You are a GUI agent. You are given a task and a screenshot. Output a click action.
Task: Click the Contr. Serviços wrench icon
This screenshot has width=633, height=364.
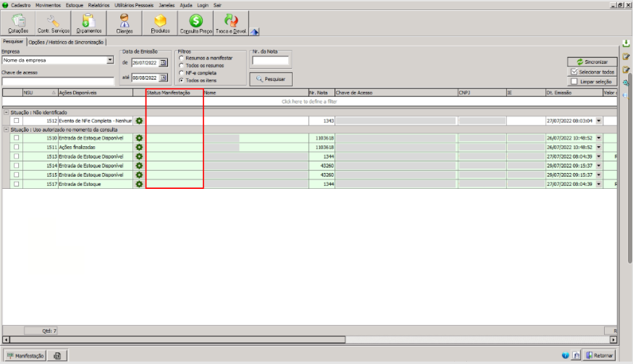click(54, 23)
